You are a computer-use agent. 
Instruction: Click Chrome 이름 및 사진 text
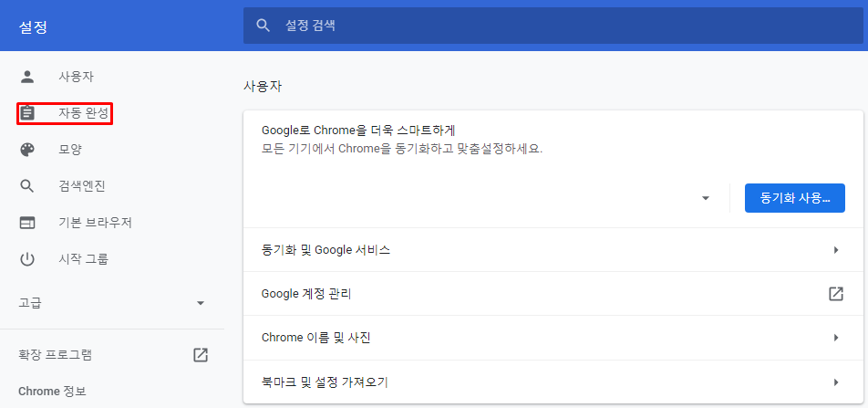click(315, 338)
